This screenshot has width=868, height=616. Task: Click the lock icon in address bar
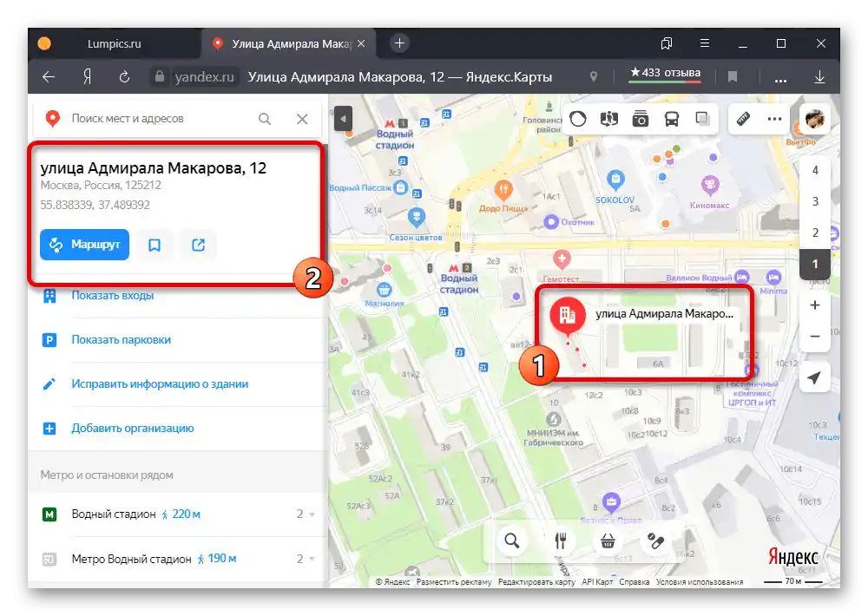(160, 76)
